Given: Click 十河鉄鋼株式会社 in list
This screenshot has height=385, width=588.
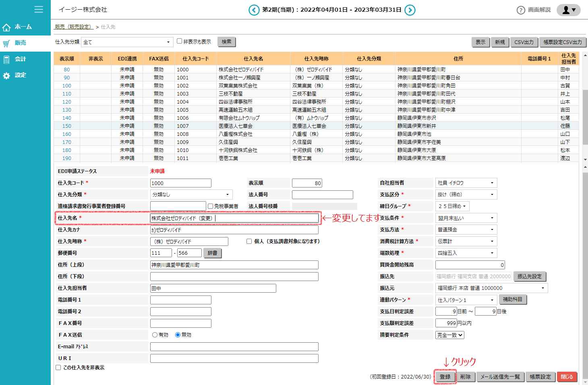Looking at the screenshot, I should tap(238, 150).
